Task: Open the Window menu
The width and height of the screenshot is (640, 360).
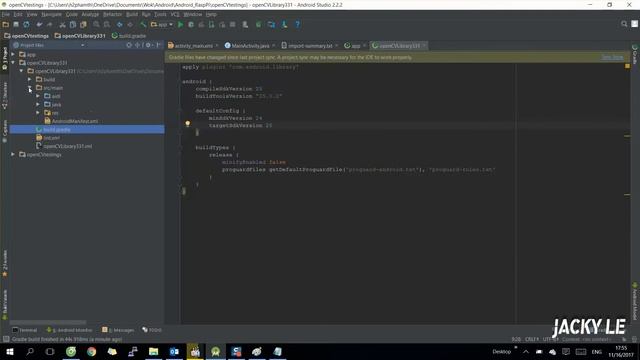Action: pyautogui.click(x=192, y=14)
